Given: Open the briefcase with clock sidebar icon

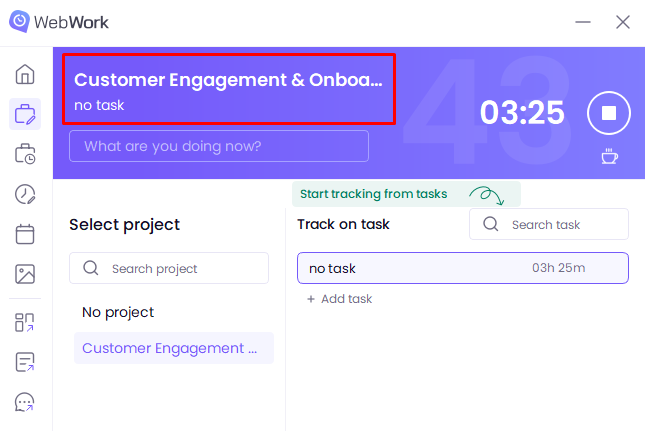Looking at the screenshot, I should coord(26,154).
